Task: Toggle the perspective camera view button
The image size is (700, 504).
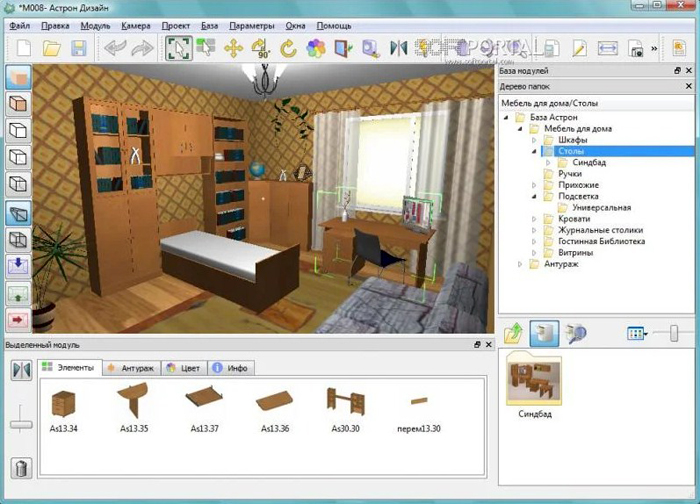Action: (x=19, y=212)
